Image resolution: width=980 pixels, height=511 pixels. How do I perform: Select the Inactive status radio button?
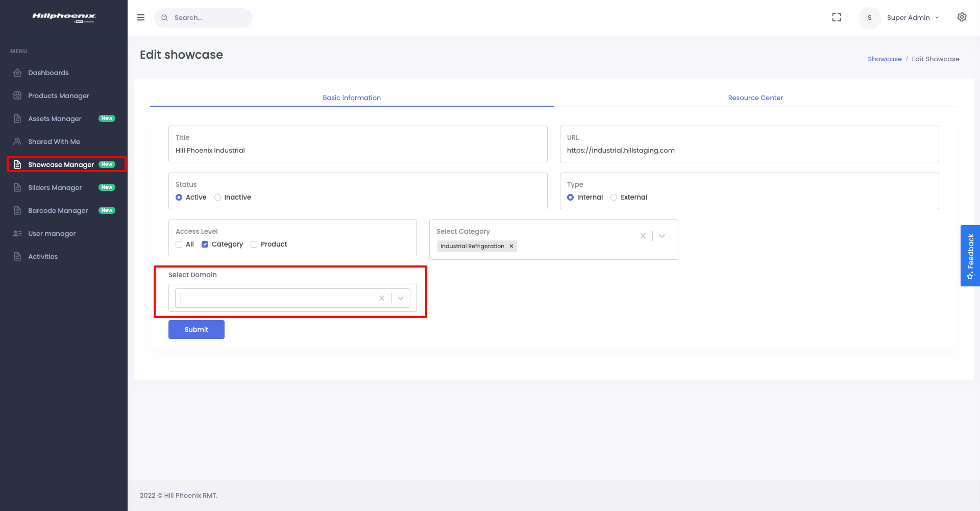[x=217, y=198]
